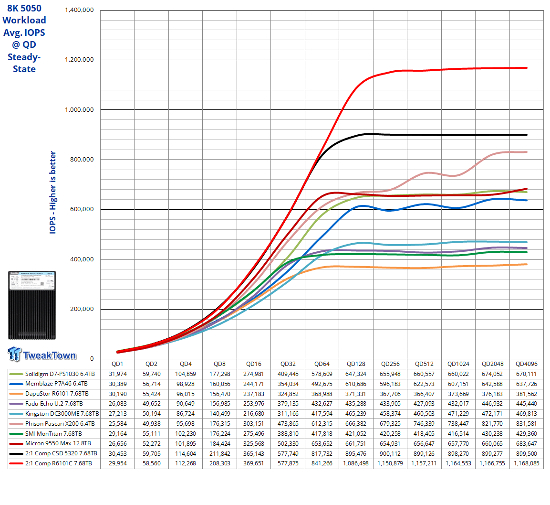Click the light green Solidigm legend line
The height and width of the screenshot is (505, 550).
coord(15,374)
